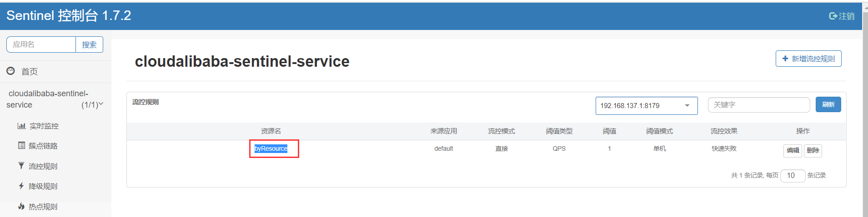
Task: Click the 快速失败 effect cell
Action: point(724,148)
